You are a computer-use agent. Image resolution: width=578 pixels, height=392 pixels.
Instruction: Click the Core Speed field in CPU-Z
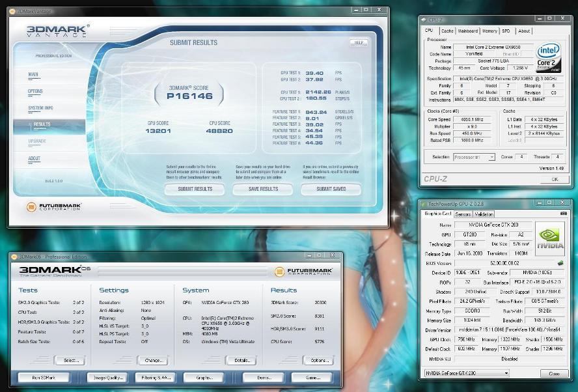473,119
